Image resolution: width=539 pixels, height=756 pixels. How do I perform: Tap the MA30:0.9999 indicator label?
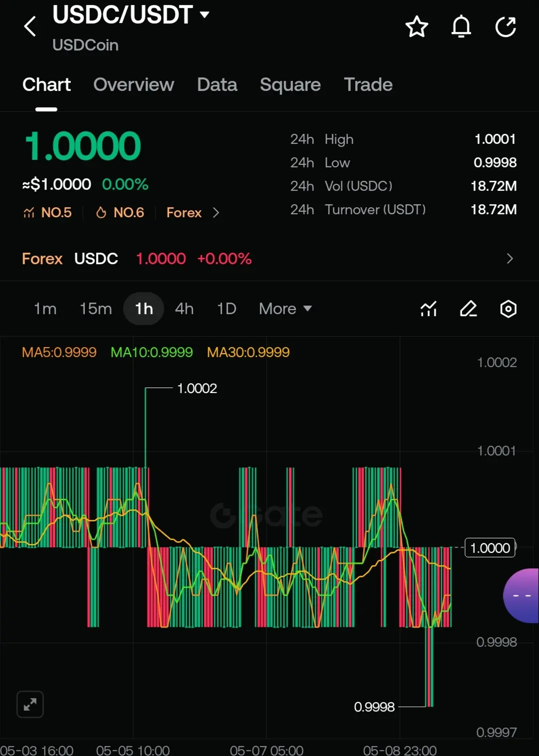(248, 353)
